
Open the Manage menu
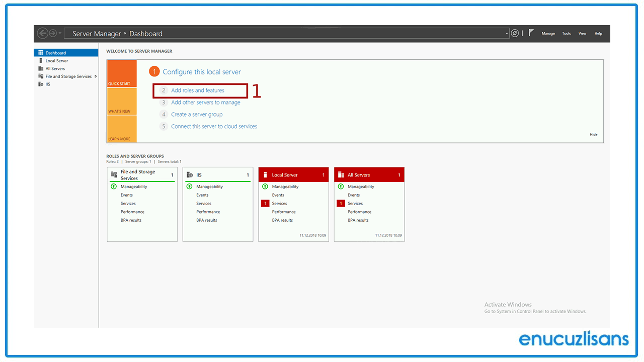tap(548, 34)
